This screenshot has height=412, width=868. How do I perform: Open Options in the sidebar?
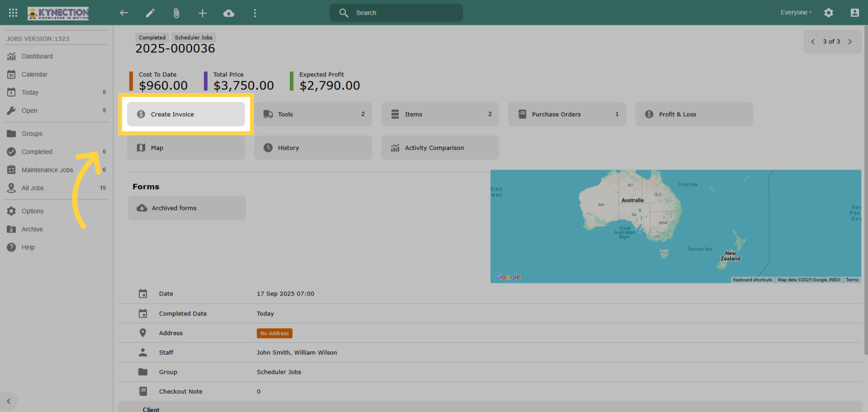point(56,211)
